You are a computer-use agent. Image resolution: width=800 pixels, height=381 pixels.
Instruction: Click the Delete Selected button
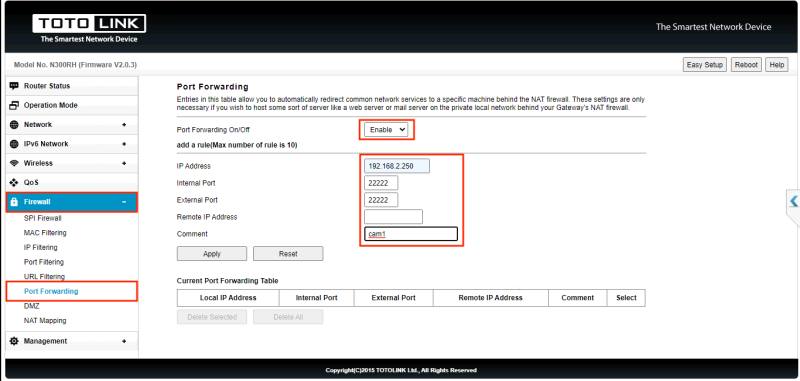(212, 317)
